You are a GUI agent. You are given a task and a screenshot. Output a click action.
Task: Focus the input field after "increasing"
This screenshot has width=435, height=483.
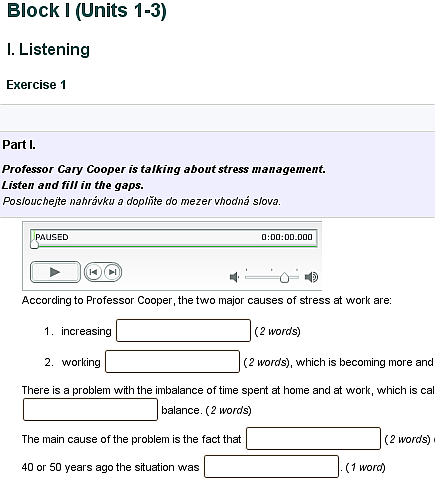click(183, 330)
